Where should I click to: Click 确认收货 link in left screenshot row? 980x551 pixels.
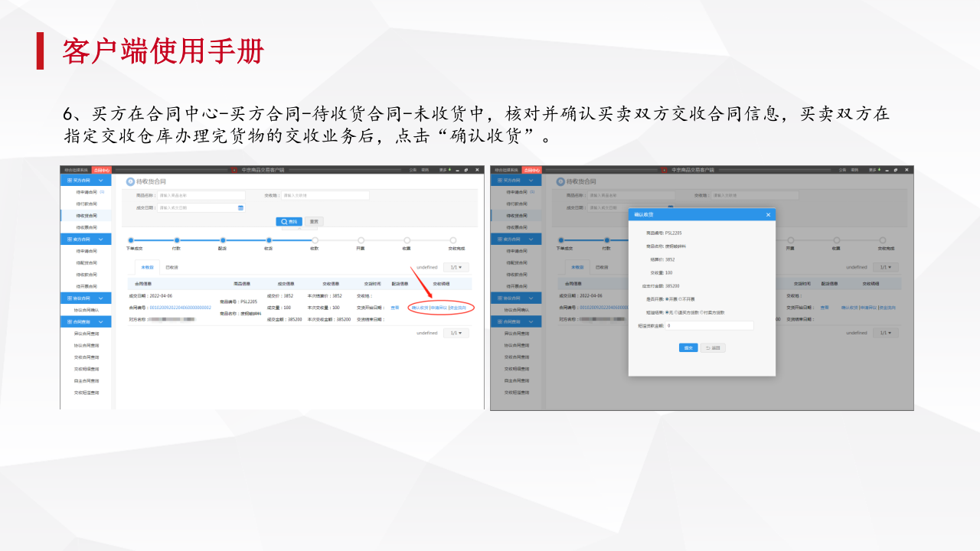(x=420, y=308)
